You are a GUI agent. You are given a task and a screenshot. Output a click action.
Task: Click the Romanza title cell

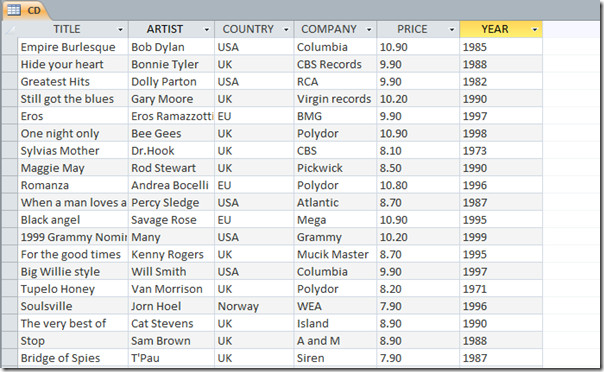pos(73,185)
